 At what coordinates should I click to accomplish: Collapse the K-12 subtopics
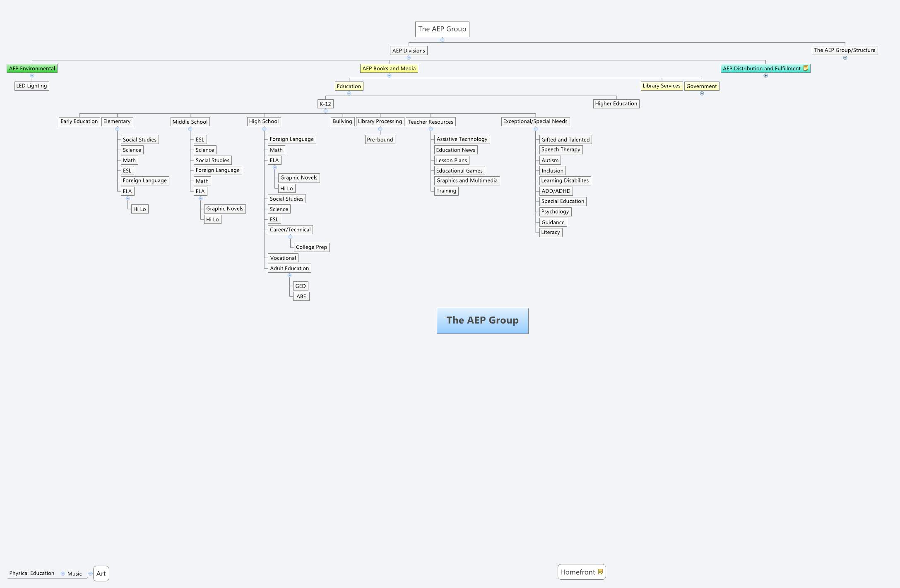325,111
